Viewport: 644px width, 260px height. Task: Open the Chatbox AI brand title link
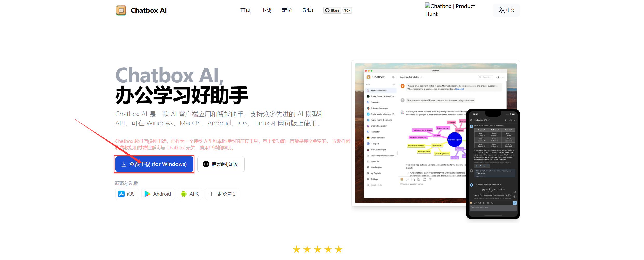click(x=148, y=10)
